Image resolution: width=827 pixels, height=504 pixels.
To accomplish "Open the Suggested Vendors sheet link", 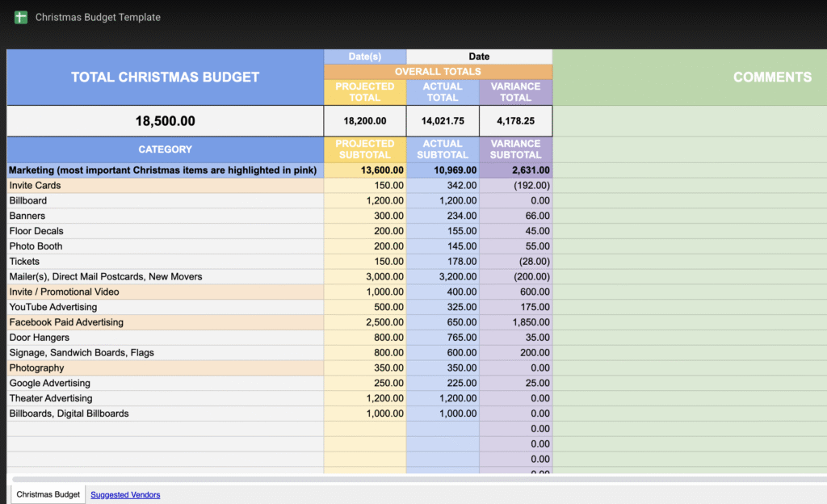I will pyautogui.click(x=125, y=494).
